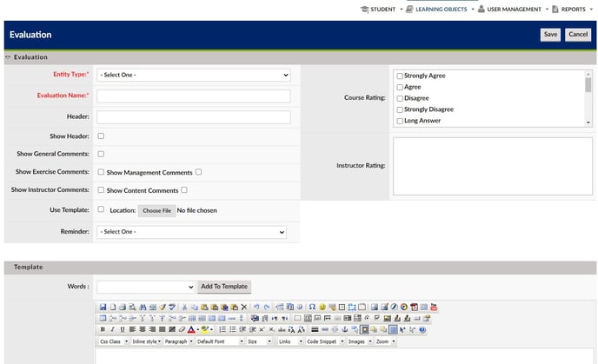Insert a special character with Omega icon
598x364 pixels.
coord(312,308)
